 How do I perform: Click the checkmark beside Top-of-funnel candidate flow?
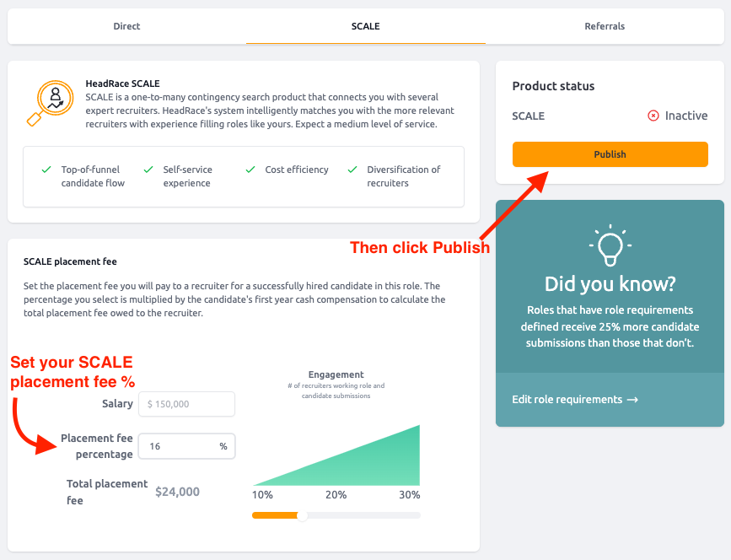coord(46,170)
